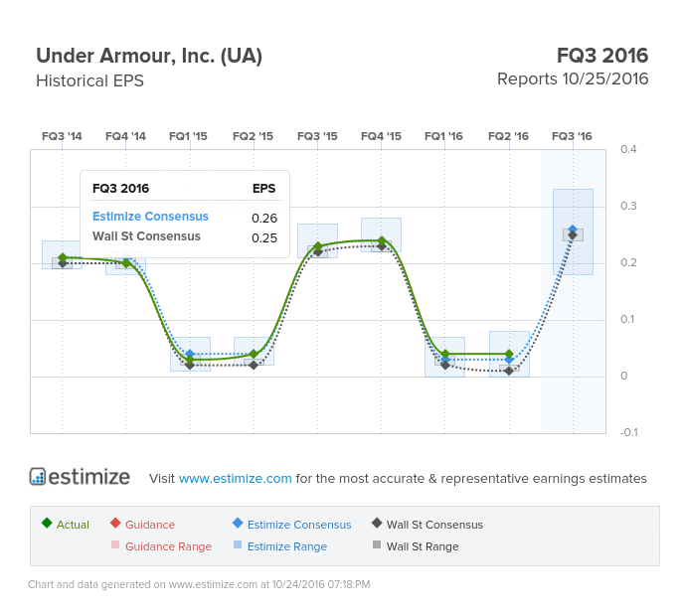The height and width of the screenshot is (616, 681).
Task: Click the -0.1 axis label
Action: tap(629, 432)
